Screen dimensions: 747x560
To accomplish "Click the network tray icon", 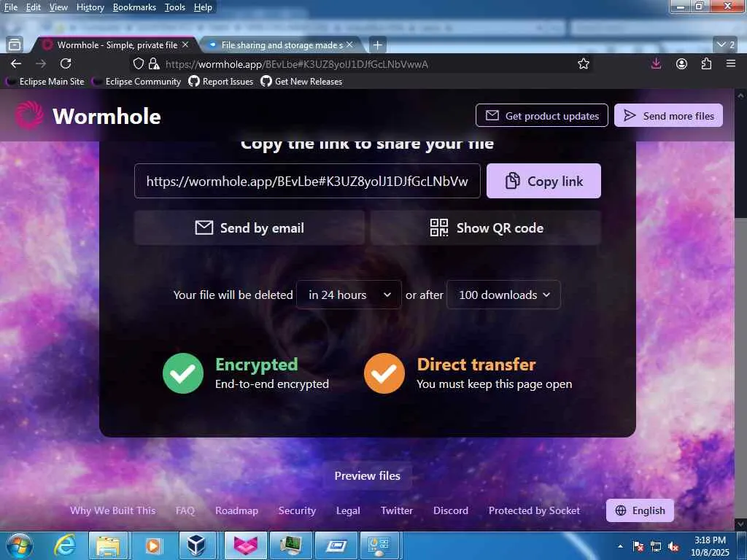I will click(656, 546).
